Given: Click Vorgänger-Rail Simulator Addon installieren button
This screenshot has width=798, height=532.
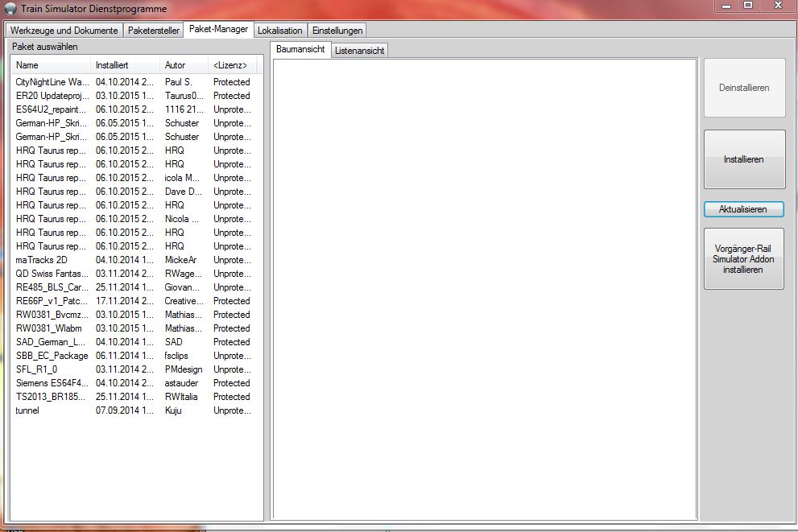Looking at the screenshot, I should 743,259.
